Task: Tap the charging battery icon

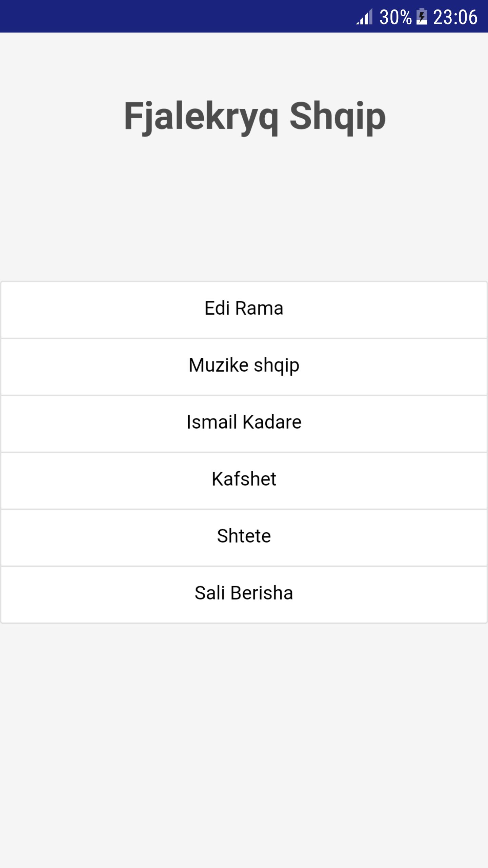Action: click(422, 17)
